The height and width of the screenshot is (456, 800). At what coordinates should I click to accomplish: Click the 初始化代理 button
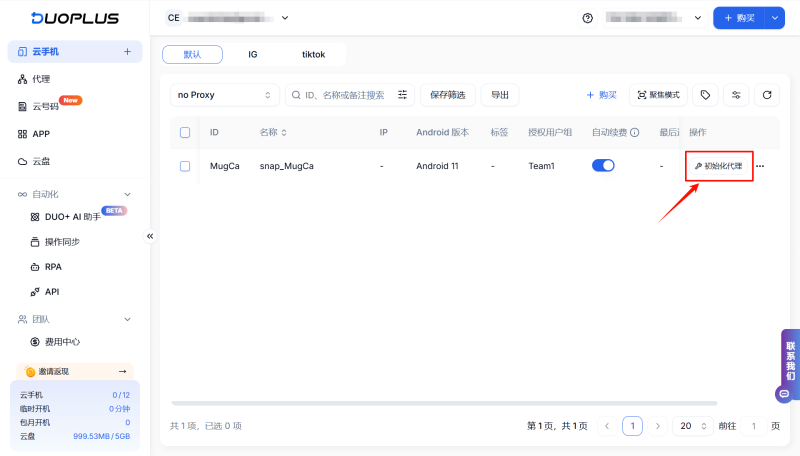(719, 166)
